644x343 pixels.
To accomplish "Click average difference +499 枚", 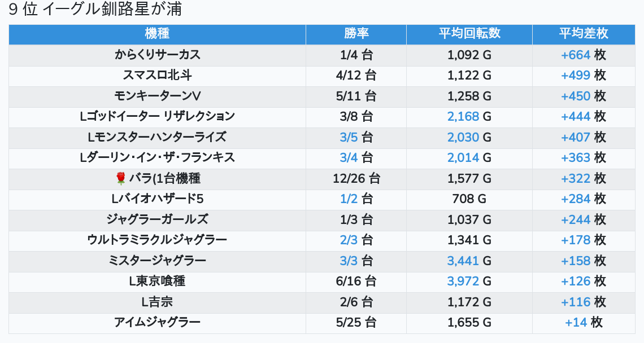I will [x=584, y=76].
